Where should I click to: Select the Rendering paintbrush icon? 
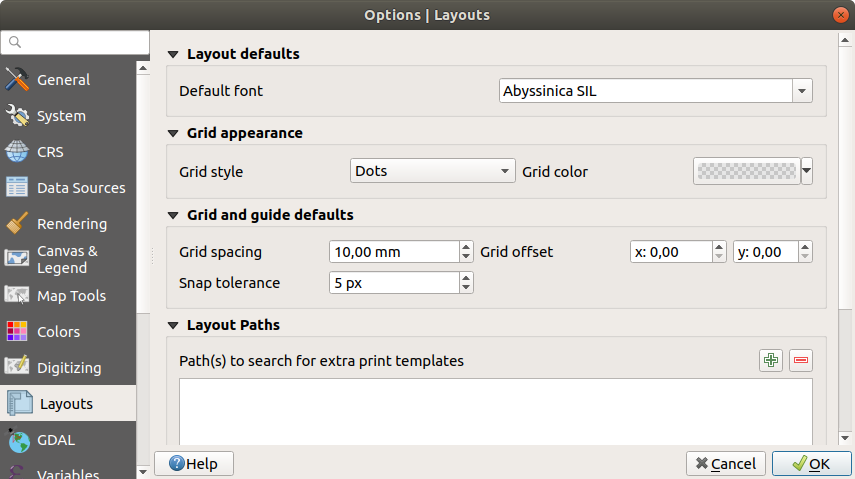(17, 224)
